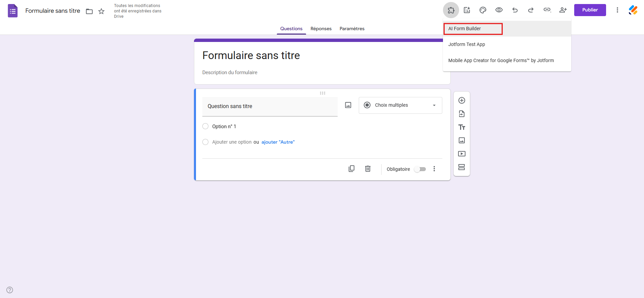Click the Google Forms home icon

(13, 11)
